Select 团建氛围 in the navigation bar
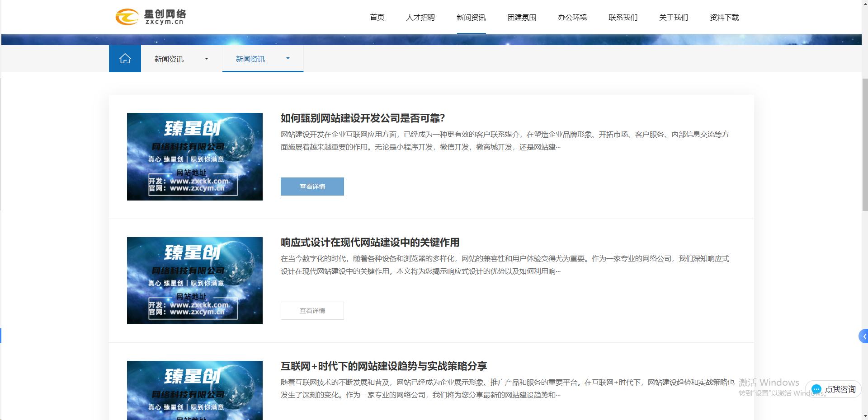Viewport: 868px width, 420px height. pos(522,17)
